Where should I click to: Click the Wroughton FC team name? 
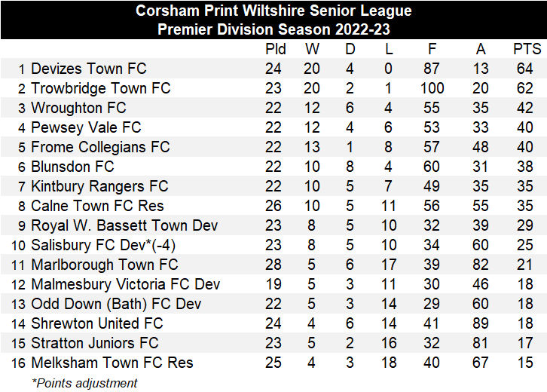[x=78, y=108]
